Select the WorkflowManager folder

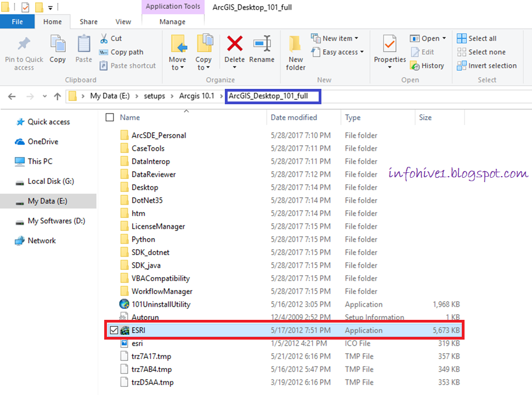162,291
